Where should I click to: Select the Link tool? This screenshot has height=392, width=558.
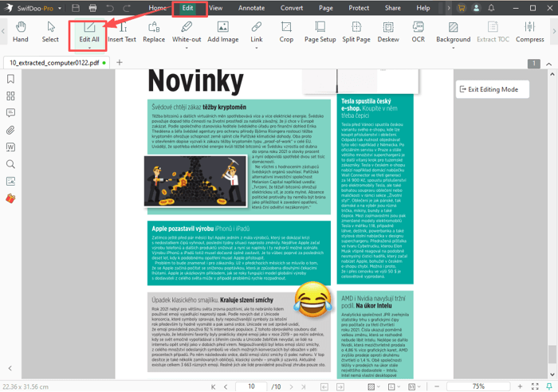click(256, 32)
